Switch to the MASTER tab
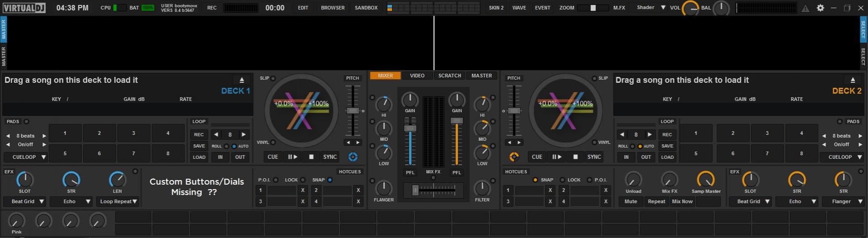The image size is (868, 238). pyautogui.click(x=481, y=76)
